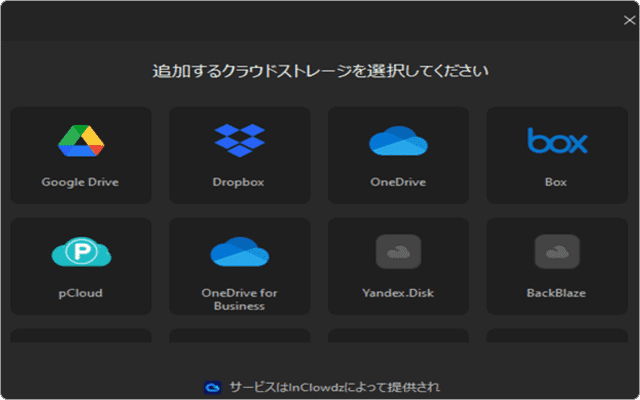Pick the blue Box wordmark logo
The image size is (640, 400).
557,140
